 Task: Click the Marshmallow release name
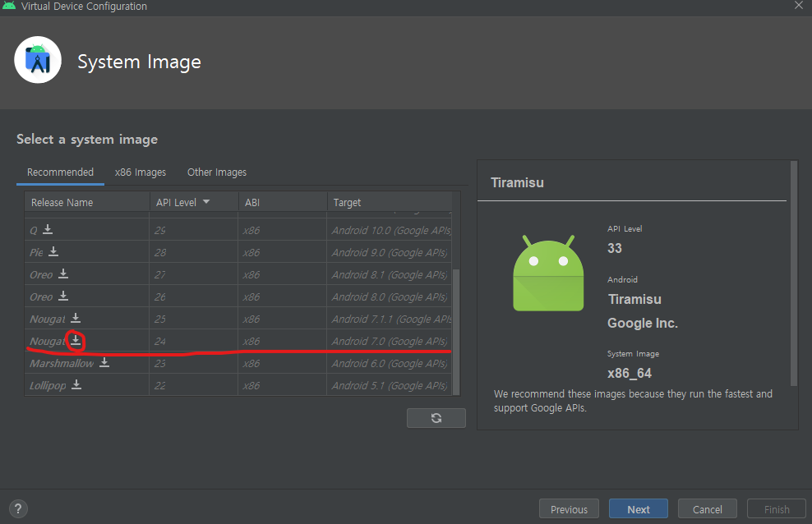(62, 363)
